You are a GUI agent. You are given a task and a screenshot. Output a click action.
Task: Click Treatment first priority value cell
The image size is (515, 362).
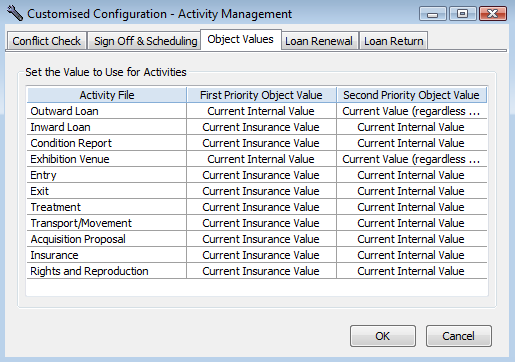tap(261, 207)
